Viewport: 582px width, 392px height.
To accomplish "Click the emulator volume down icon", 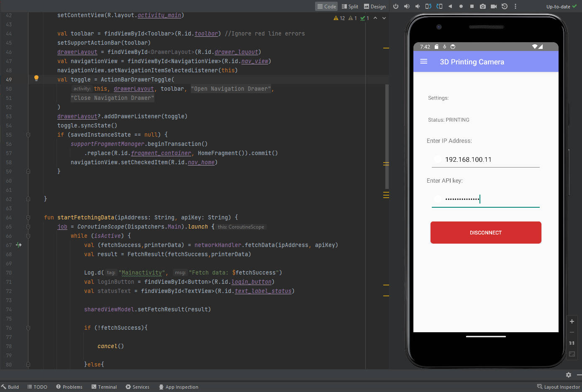I will click(417, 6).
